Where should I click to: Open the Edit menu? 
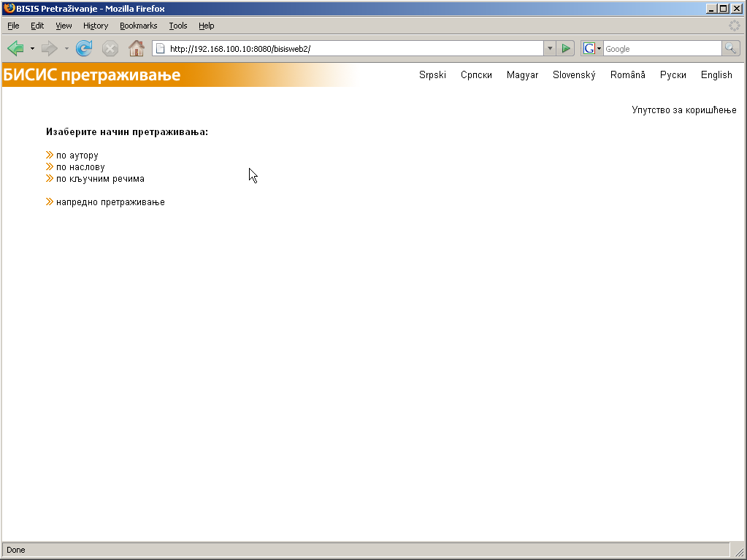37,26
